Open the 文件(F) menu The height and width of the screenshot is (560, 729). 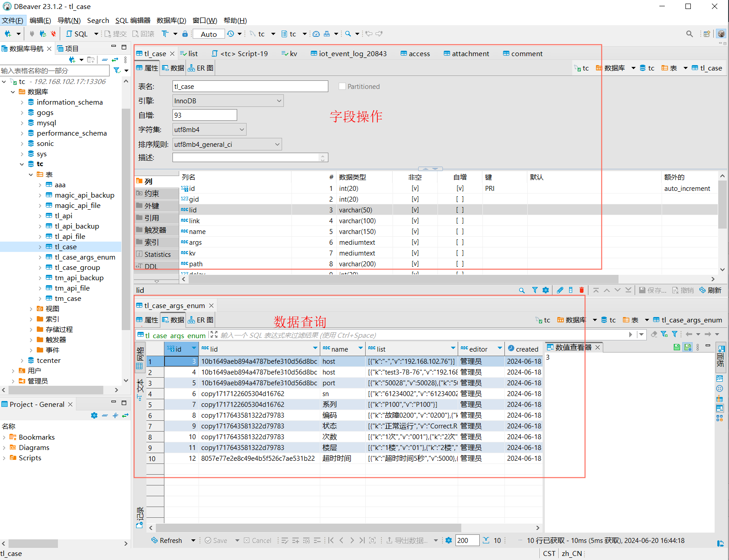click(x=13, y=20)
